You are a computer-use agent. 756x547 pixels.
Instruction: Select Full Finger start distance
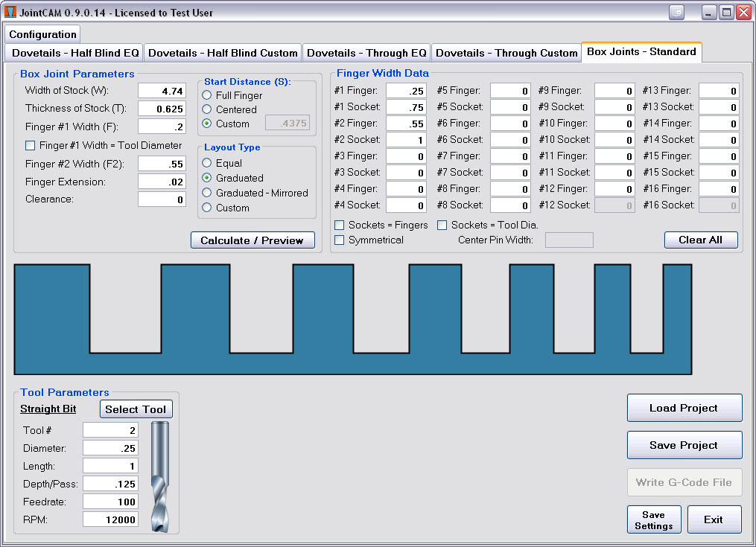tap(207, 95)
